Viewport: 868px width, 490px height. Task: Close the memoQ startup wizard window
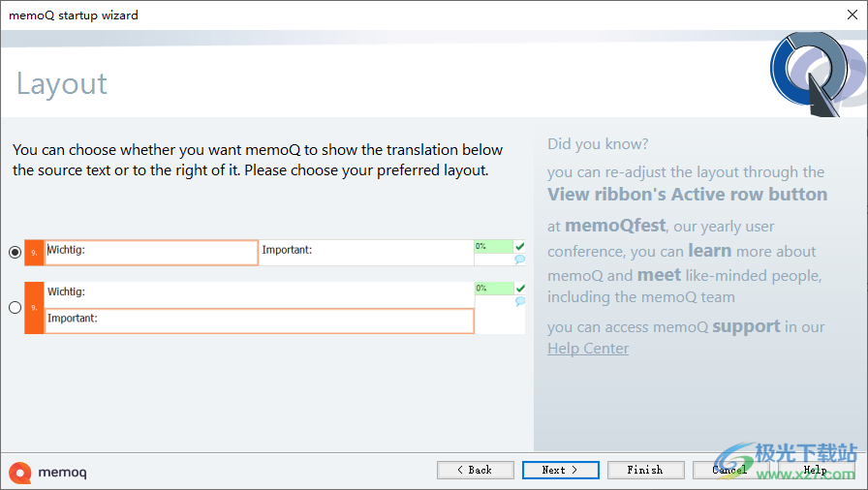pyautogui.click(x=852, y=15)
